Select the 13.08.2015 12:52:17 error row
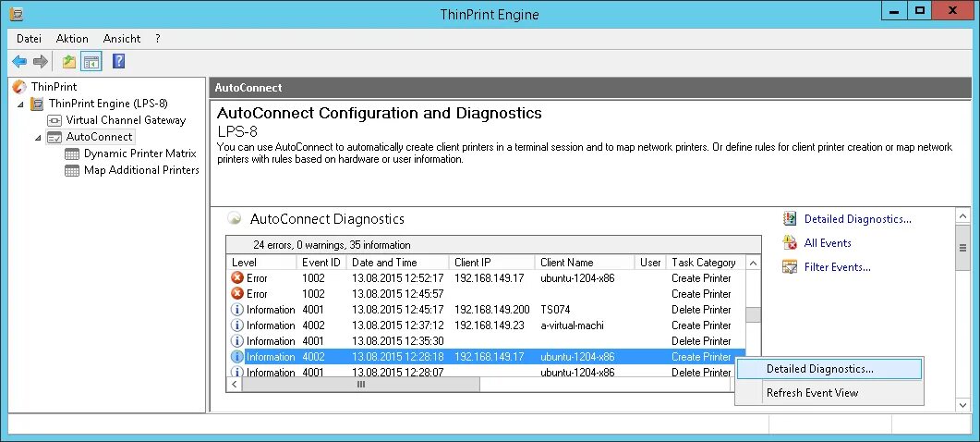 click(487, 277)
